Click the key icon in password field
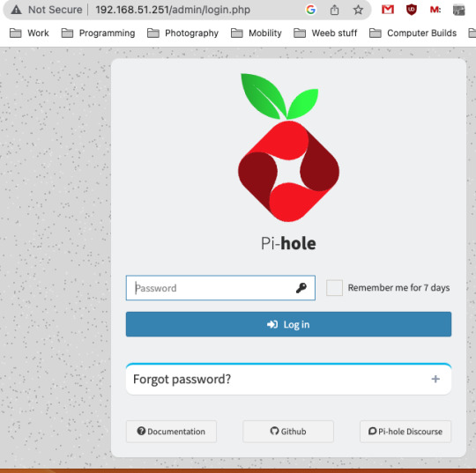476x473 pixels. 301,288
